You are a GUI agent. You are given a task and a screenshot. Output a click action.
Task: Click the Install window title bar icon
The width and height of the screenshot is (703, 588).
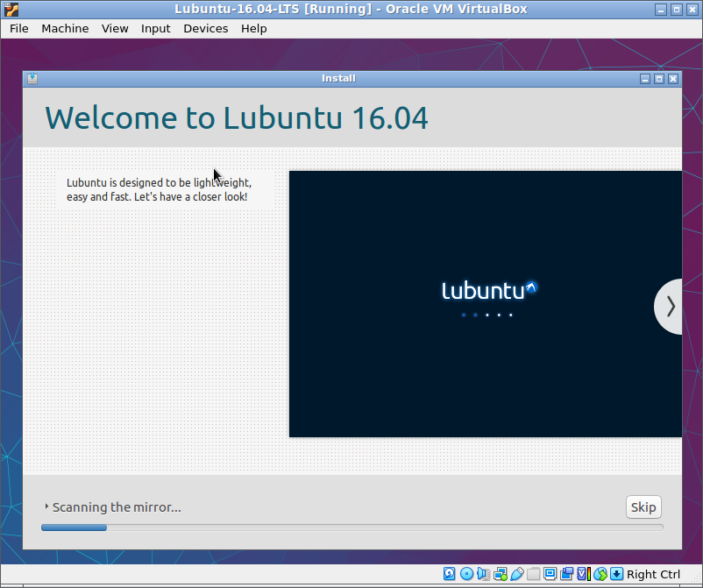[x=32, y=79]
